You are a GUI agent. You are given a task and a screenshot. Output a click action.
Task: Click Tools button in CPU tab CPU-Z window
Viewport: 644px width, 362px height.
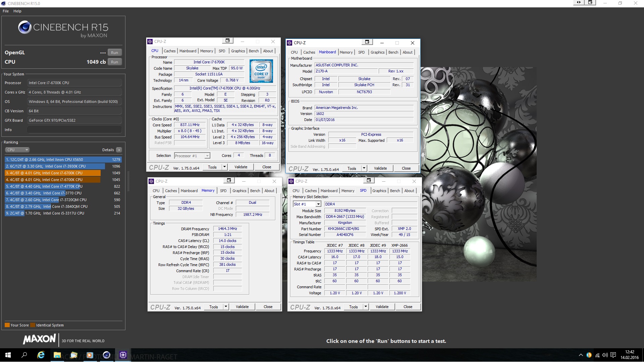[x=212, y=167]
